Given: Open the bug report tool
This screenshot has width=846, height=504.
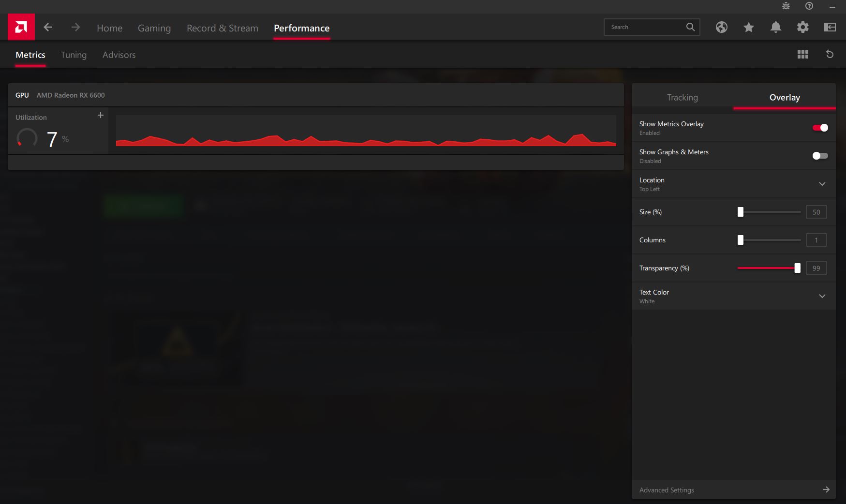Looking at the screenshot, I should [786, 6].
